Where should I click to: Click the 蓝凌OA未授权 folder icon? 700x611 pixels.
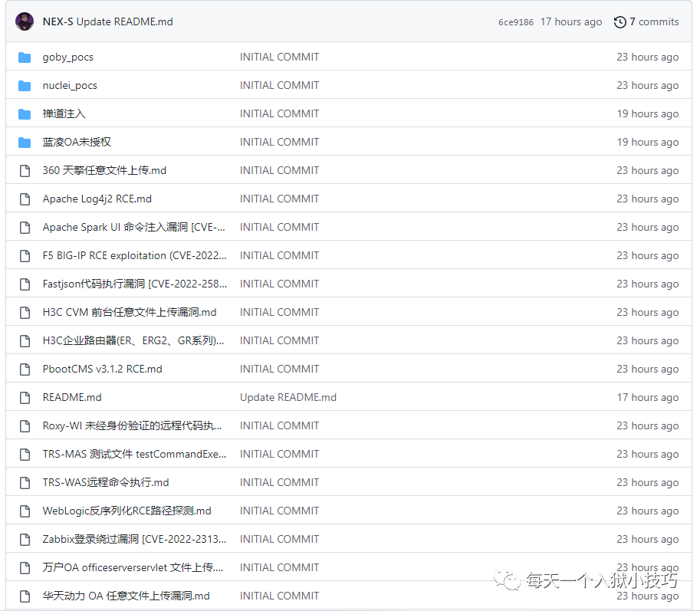pos(25,143)
